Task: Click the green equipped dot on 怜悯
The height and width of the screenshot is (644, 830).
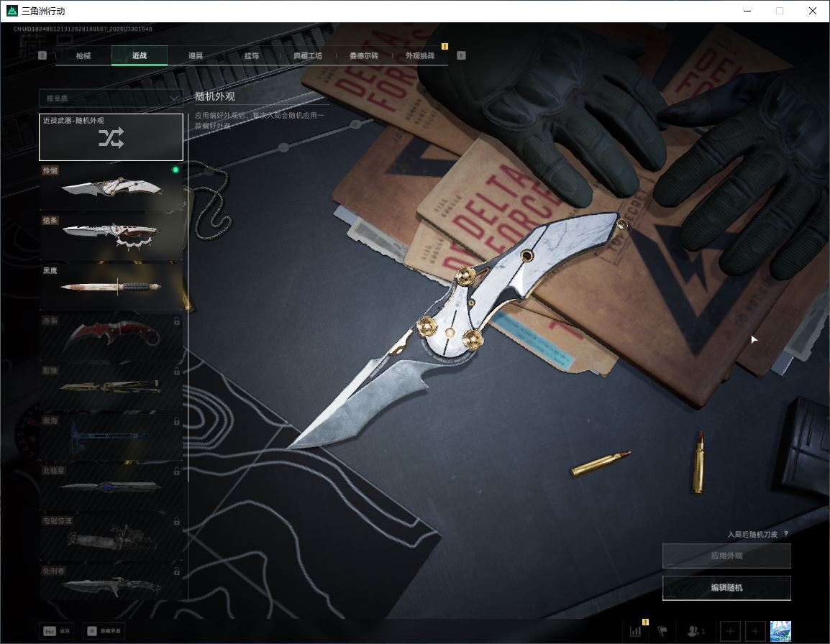Action: (175, 170)
